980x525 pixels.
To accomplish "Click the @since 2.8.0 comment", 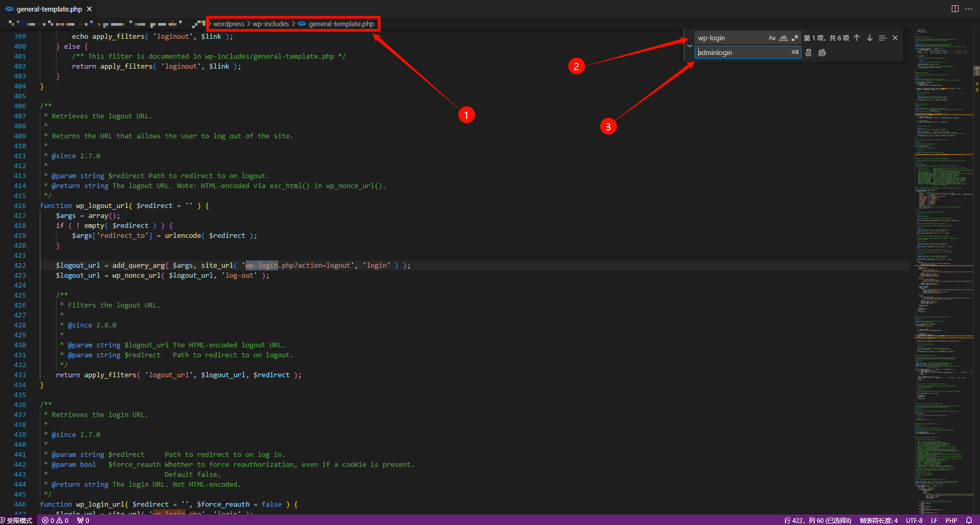I will [x=92, y=325].
